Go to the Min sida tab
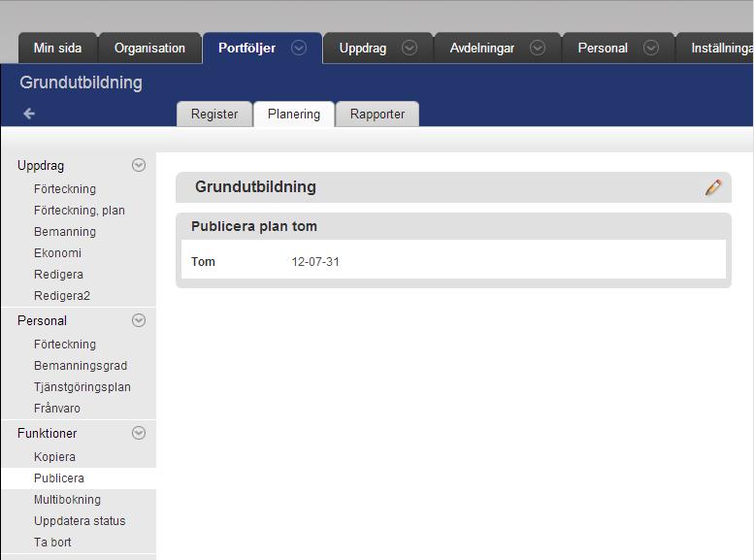 (x=57, y=49)
